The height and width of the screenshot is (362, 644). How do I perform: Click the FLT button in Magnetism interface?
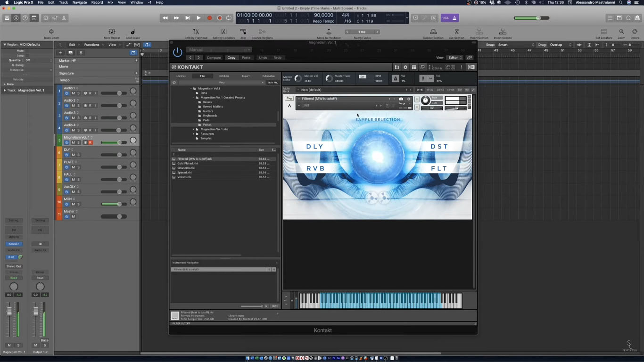click(439, 168)
